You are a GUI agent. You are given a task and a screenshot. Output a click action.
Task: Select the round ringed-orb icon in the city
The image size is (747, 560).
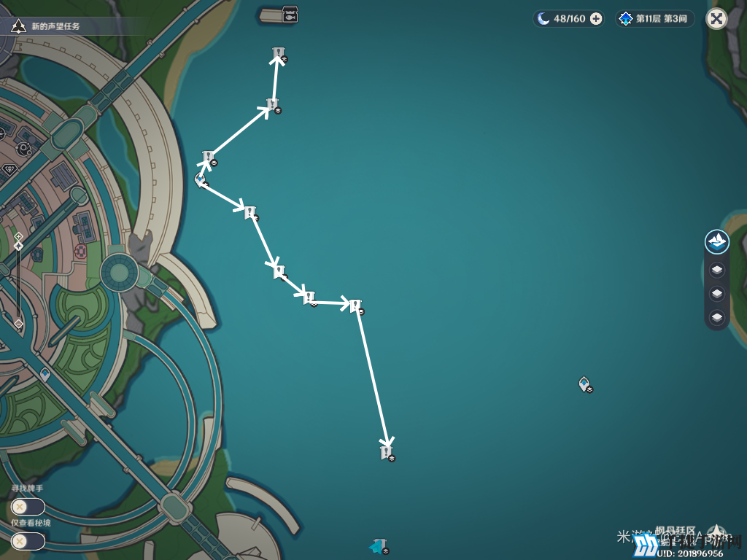click(x=24, y=149)
